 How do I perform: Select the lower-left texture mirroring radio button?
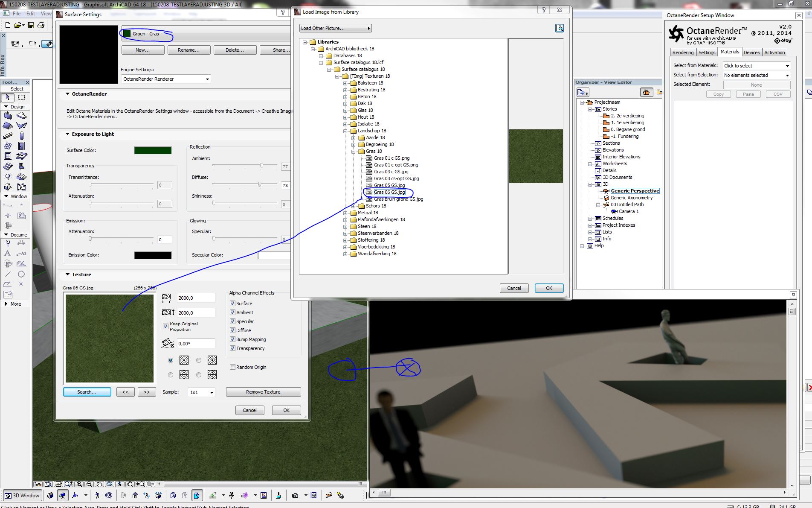[x=171, y=375]
